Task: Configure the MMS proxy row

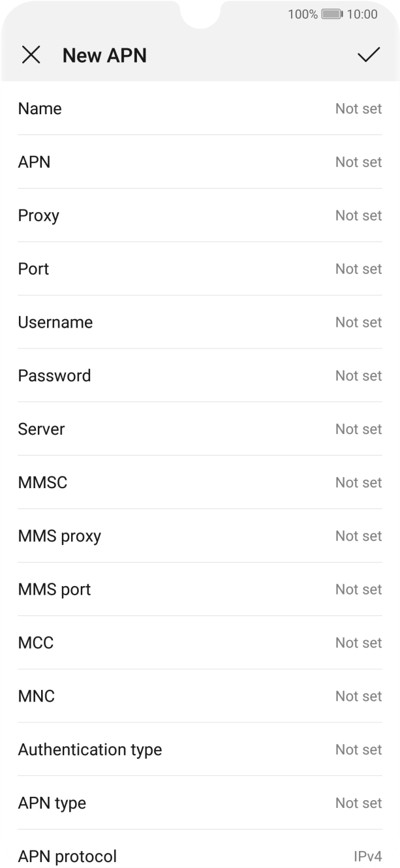Action: pos(200,536)
